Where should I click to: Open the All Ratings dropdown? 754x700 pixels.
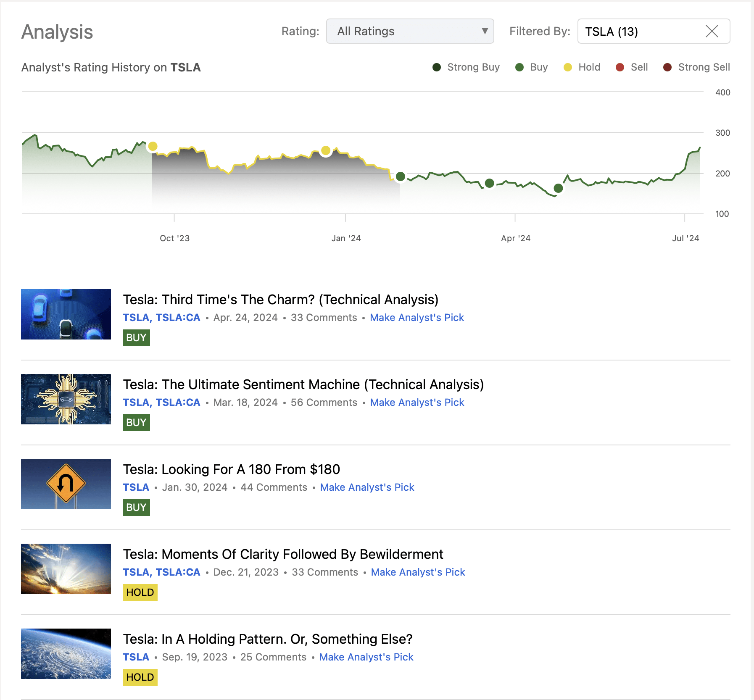tap(409, 31)
